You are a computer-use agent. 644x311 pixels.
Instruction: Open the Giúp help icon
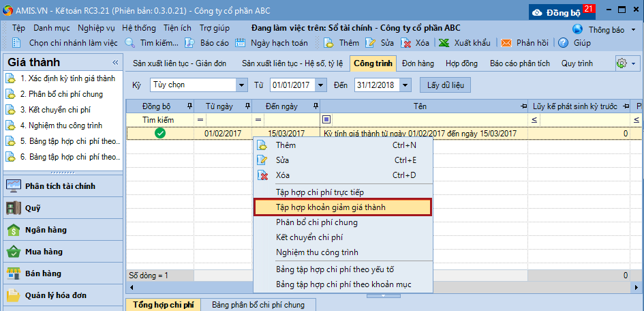pyautogui.click(x=564, y=42)
